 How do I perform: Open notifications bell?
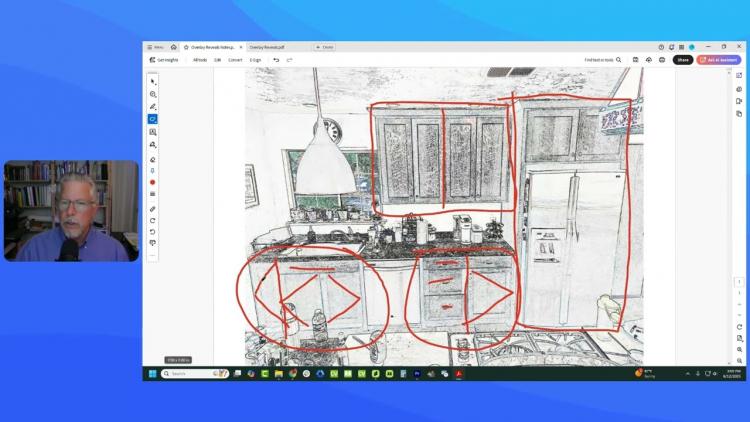coord(672,47)
